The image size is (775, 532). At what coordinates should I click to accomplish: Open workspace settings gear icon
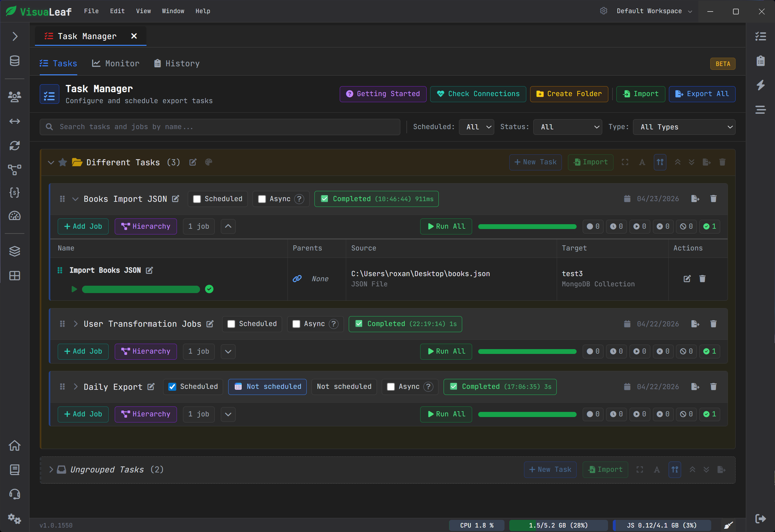pyautogui.click(x=603, y=11)
